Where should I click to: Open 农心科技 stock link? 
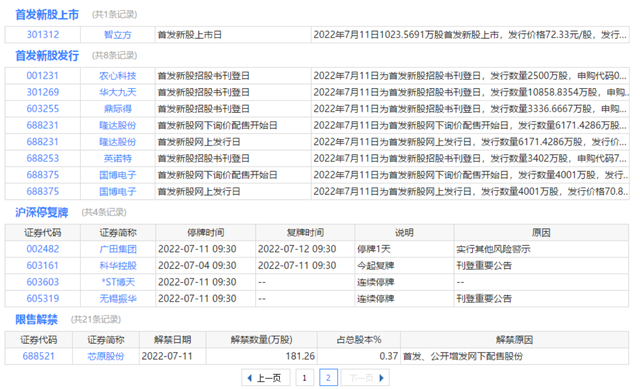tap(118, 76)
